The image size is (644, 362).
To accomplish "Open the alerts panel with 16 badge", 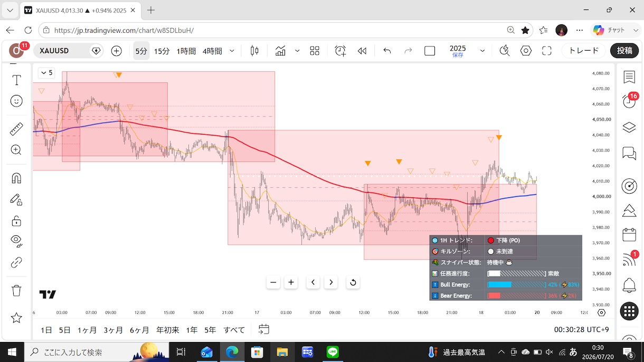I will tap(629, 100).
